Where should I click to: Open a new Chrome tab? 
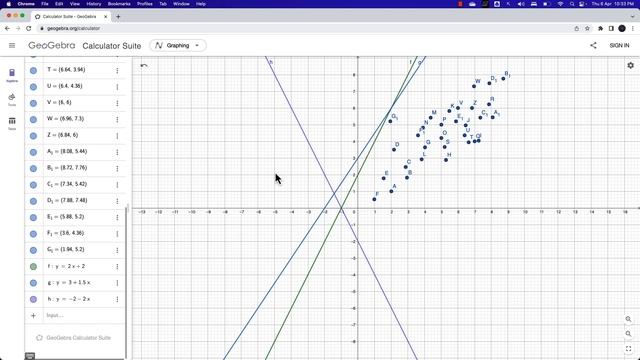[118, 16]
